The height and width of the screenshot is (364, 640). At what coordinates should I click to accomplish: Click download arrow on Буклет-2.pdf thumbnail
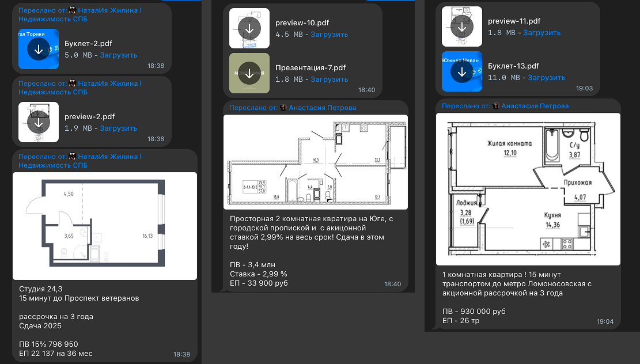tap(39, 50)
